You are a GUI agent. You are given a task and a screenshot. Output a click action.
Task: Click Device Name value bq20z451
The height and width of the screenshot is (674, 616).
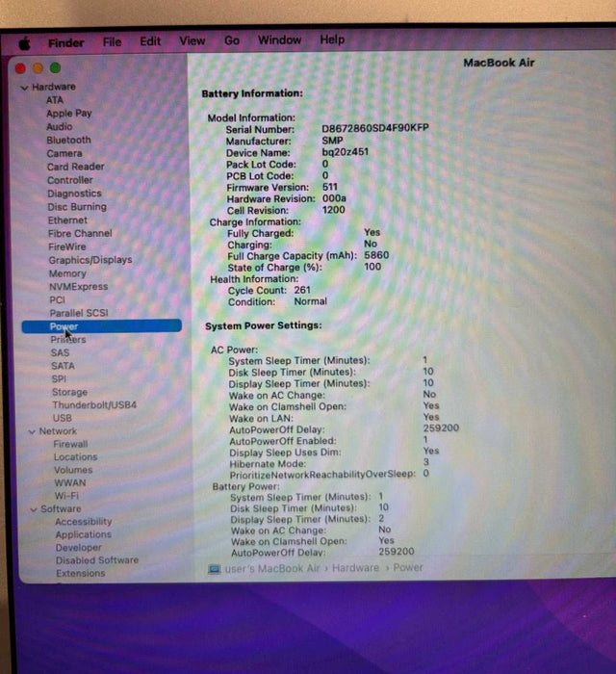tap(345, 152)
